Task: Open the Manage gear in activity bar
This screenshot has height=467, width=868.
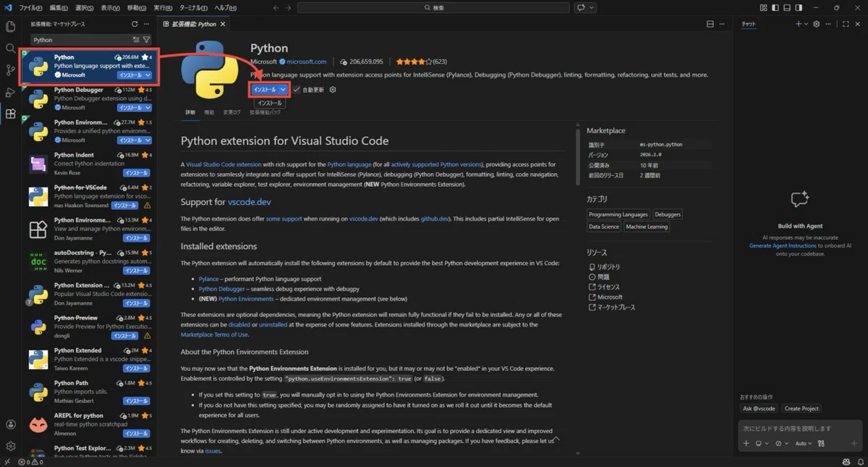Action: [10, 447]
